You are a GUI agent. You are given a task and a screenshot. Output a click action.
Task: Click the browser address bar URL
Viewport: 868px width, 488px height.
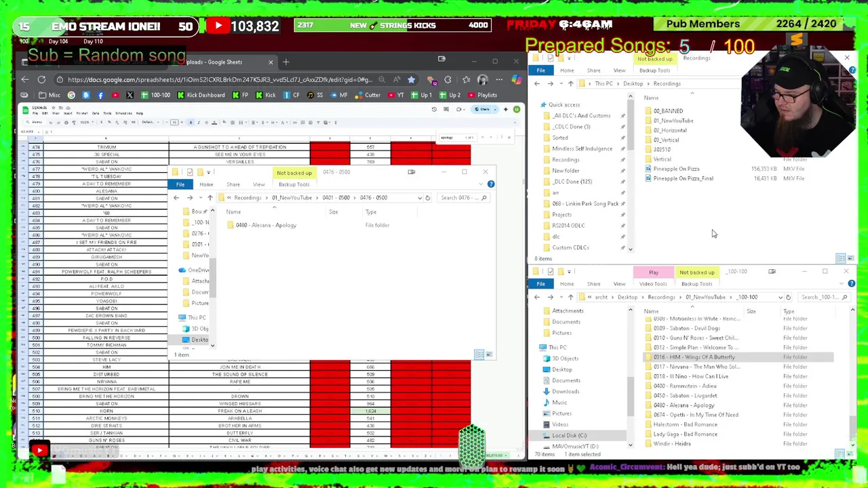pos(220,79)
